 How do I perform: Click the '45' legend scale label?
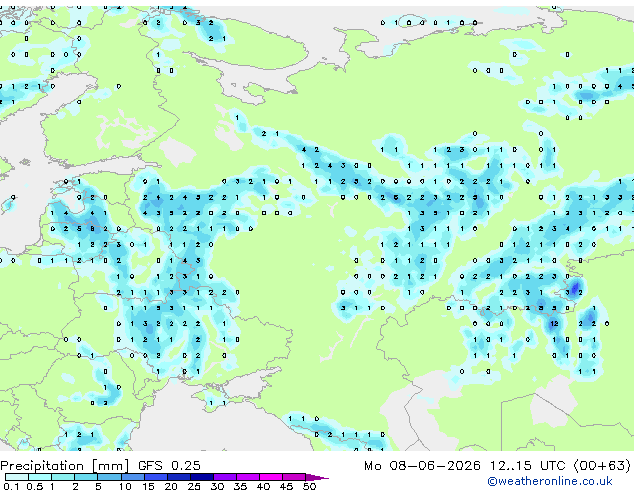click(x=286, y=486)
